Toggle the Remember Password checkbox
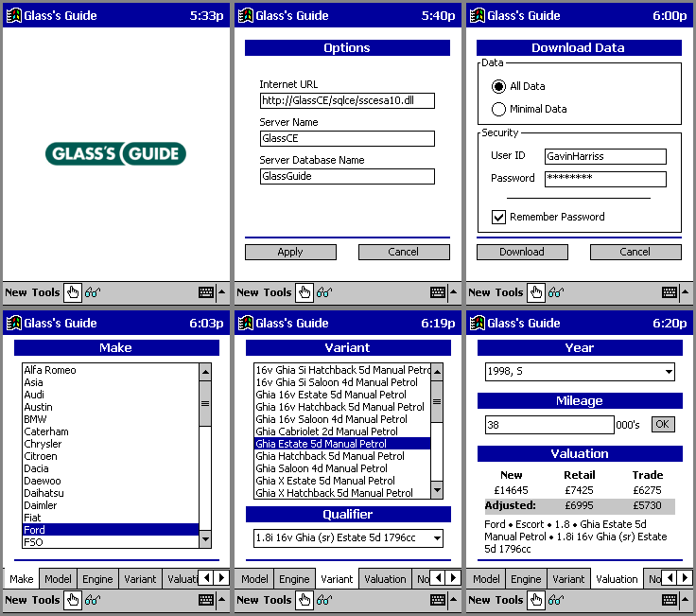 point(498,217)
